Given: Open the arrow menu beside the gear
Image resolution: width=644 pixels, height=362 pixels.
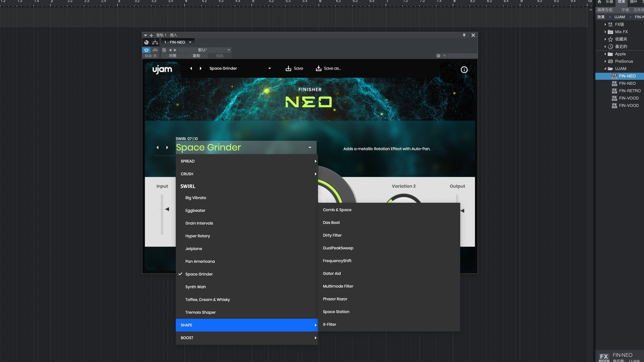Looking at the screenshot, I should (444, 56).
